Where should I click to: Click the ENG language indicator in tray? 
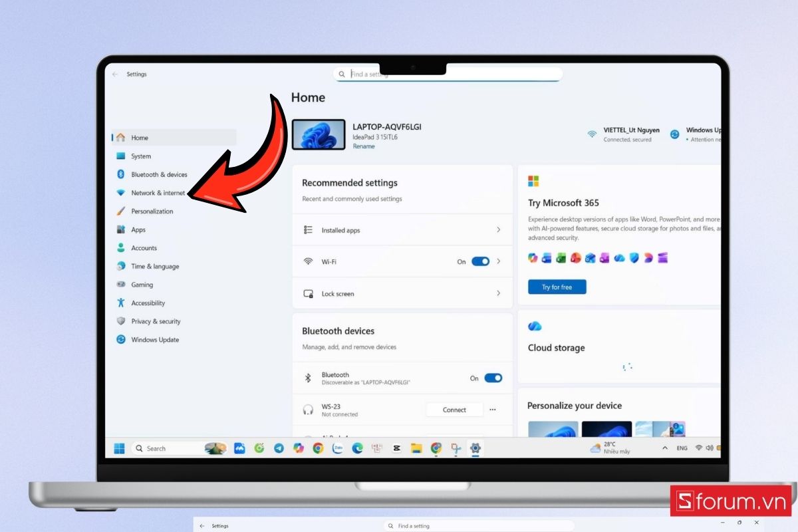click(x=682, y=448)
